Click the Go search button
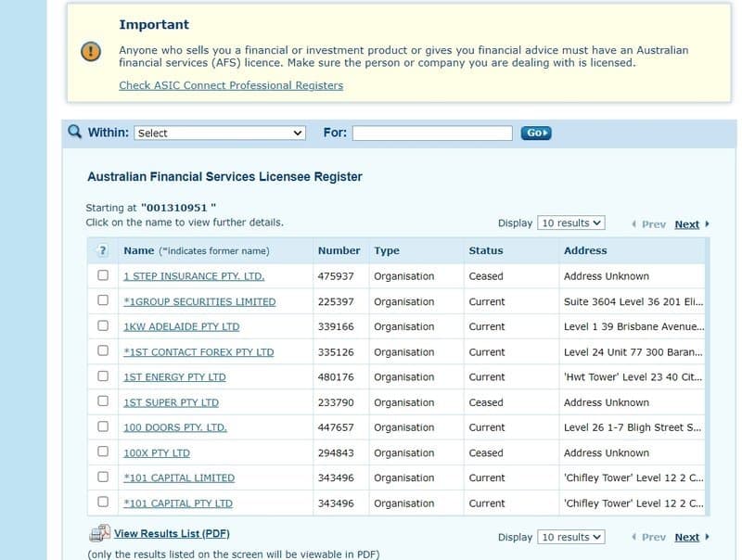This screenshot has height=560, width=742. (536, 133)
